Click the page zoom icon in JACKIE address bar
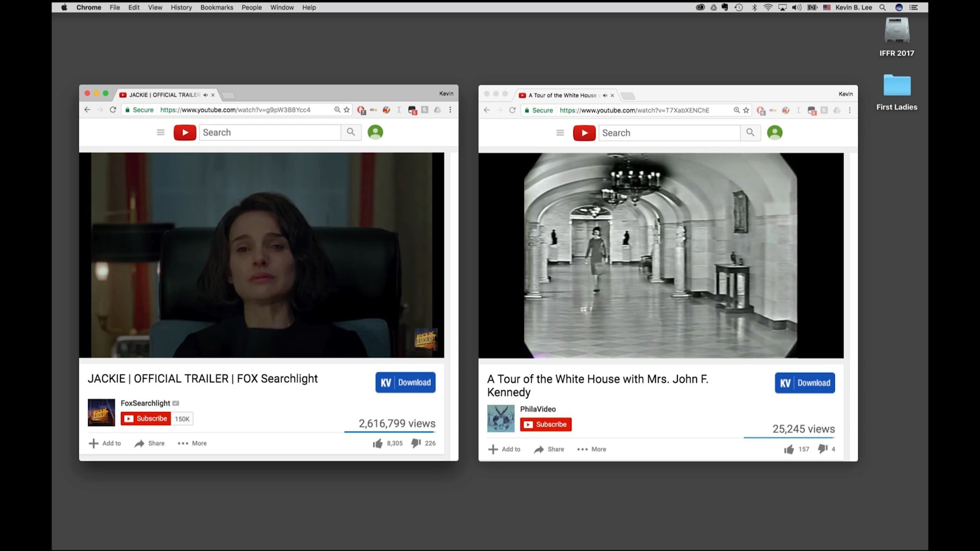 (x=337, y=110)
